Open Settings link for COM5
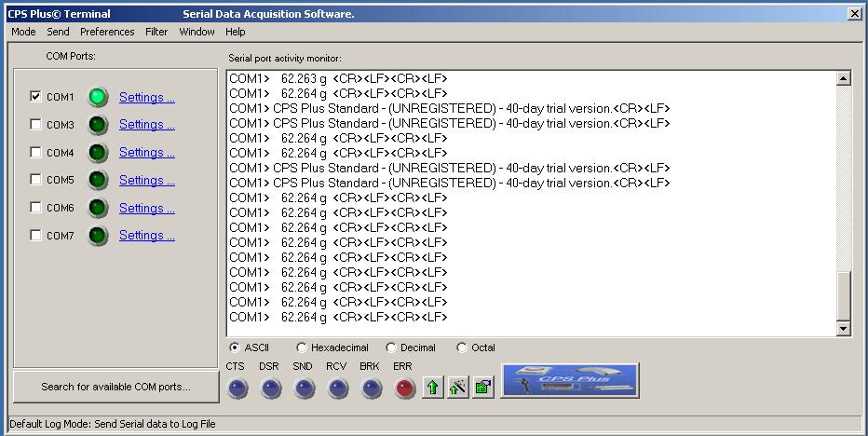This screenshot has width=868, height=436. point(147,180)
